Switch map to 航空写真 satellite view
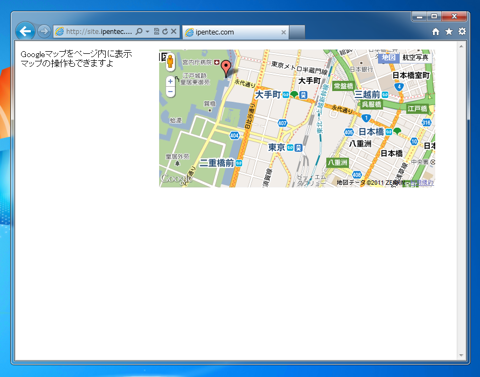 point(415,57)
